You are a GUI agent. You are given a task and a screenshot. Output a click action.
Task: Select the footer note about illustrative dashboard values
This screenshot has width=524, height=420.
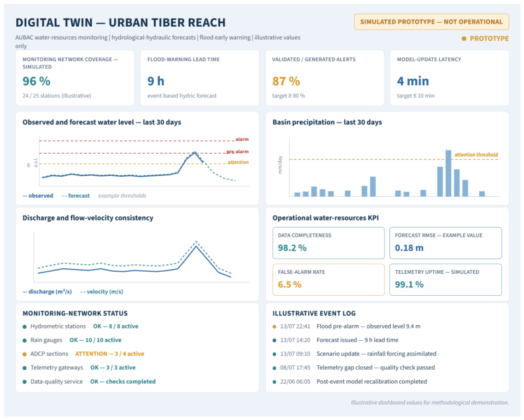pyautogui.click(x=430, y=402)
